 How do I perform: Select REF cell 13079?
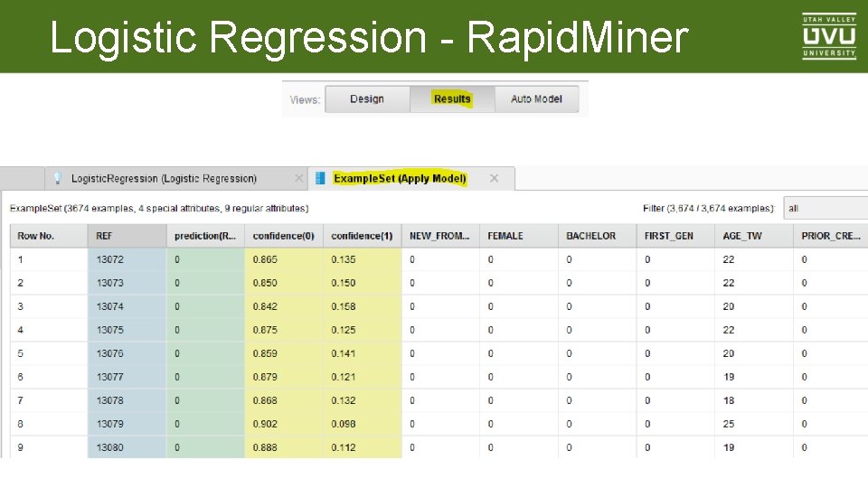pos(127,424)
